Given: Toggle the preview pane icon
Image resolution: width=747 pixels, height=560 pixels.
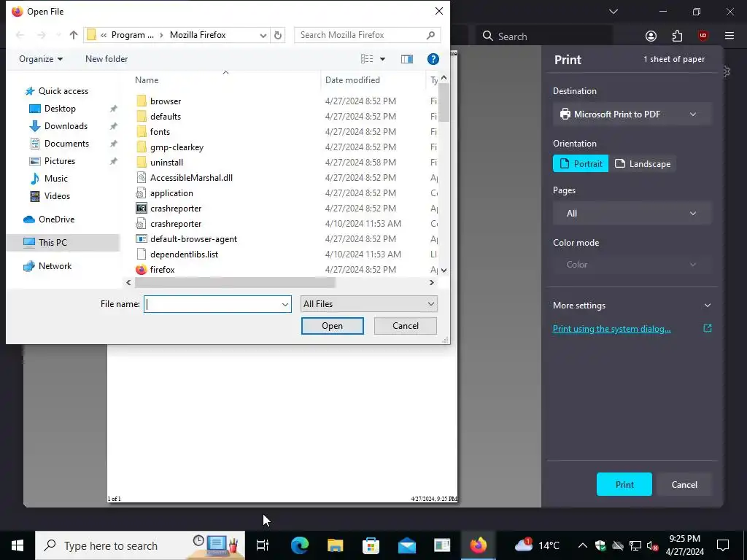Looking at the screenshot, I should (x=407, y=59).
